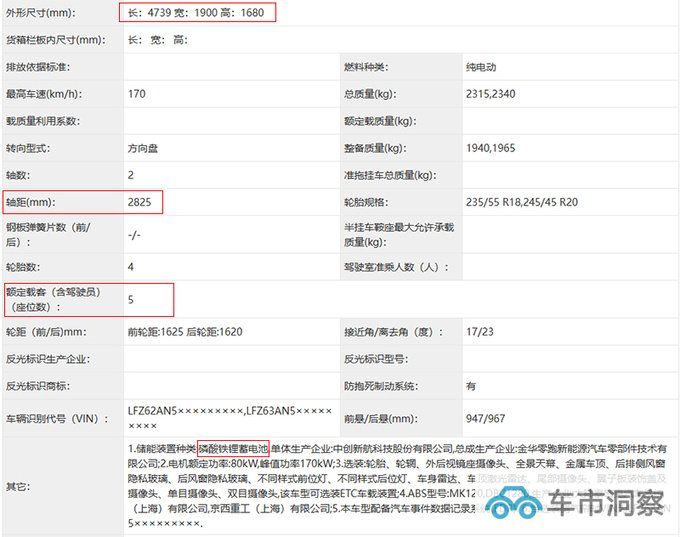Click the 其它 label
Image resolution: width=680 pixels, height=537 pixels.
pyautogui.click(x=18, y=487)
